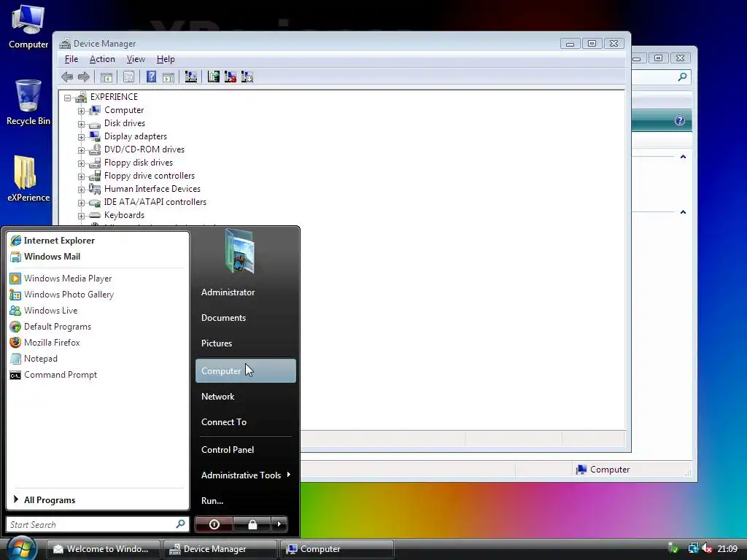Click the Update Driver Software toolbar icon
This screenshot has height=560, width=747.
click(214, 77)
